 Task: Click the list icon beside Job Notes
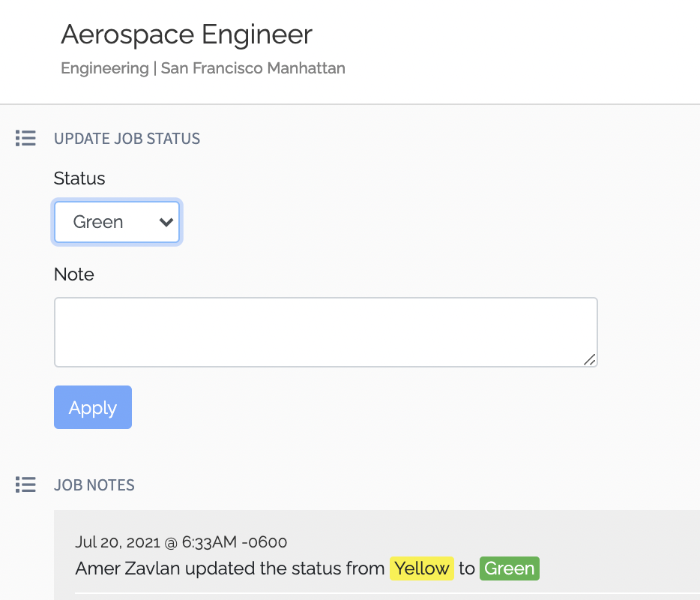pyautogui.click(x=25, y=485)
